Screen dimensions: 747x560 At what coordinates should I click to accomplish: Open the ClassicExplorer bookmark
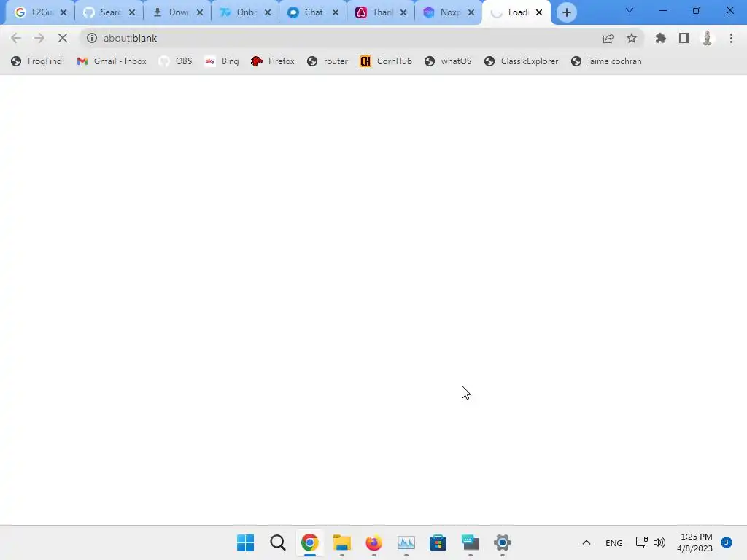(x=521, y=61)
